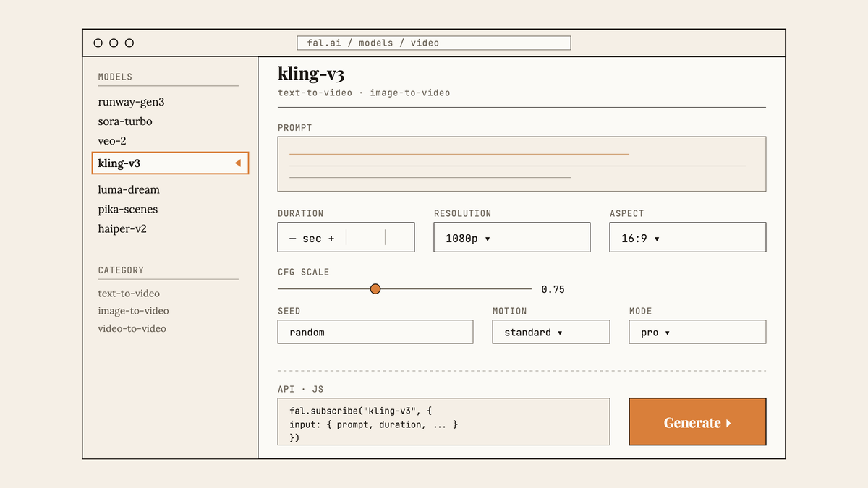Viewport: 868px width, 488px height.
Task: Filter by video-to-video category
Action: click(x=132, y=328)
